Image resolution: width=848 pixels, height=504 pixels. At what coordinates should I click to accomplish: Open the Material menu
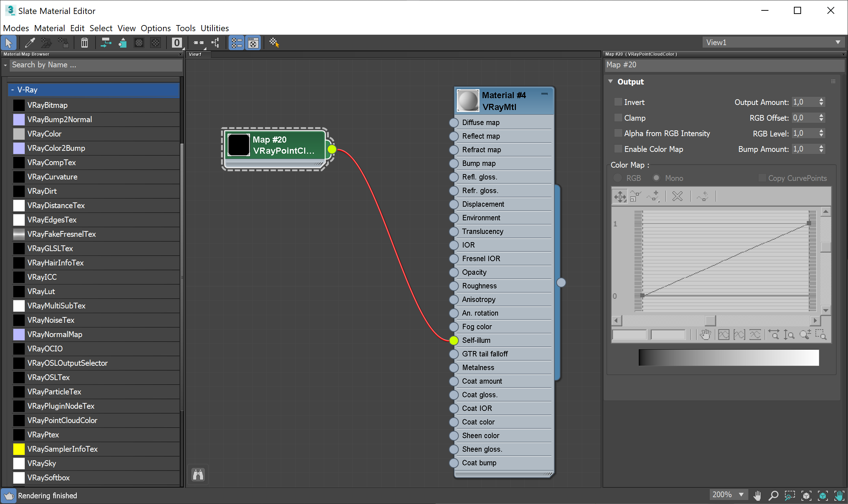(49, 28)
